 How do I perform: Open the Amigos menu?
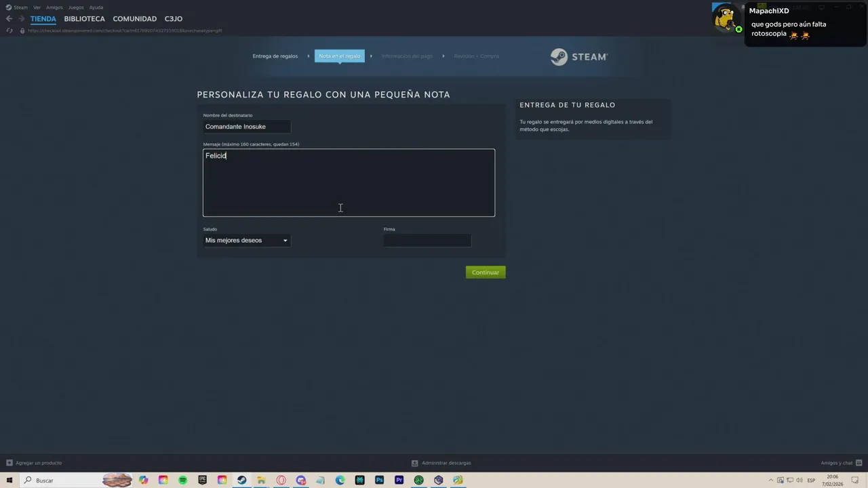pyautogui.click(x=54, y=7)
